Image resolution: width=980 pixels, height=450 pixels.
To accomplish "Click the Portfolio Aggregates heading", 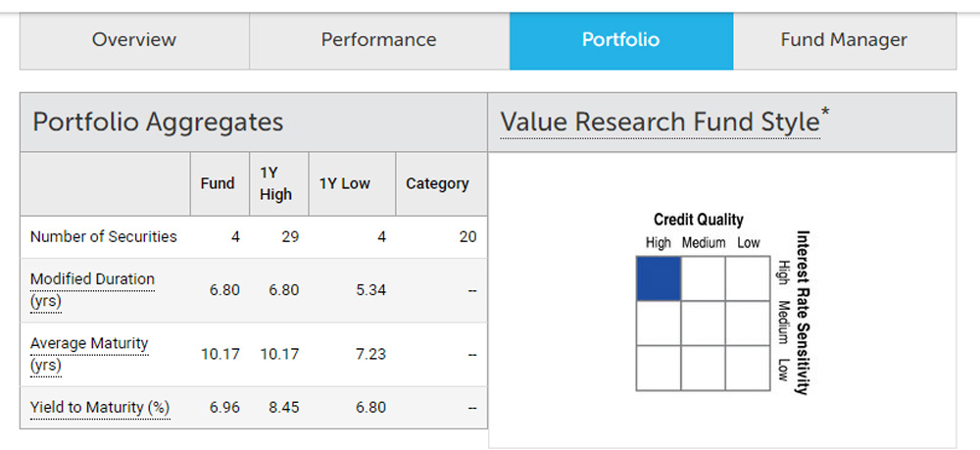I will pyautogui.click(x=158, y=123).
